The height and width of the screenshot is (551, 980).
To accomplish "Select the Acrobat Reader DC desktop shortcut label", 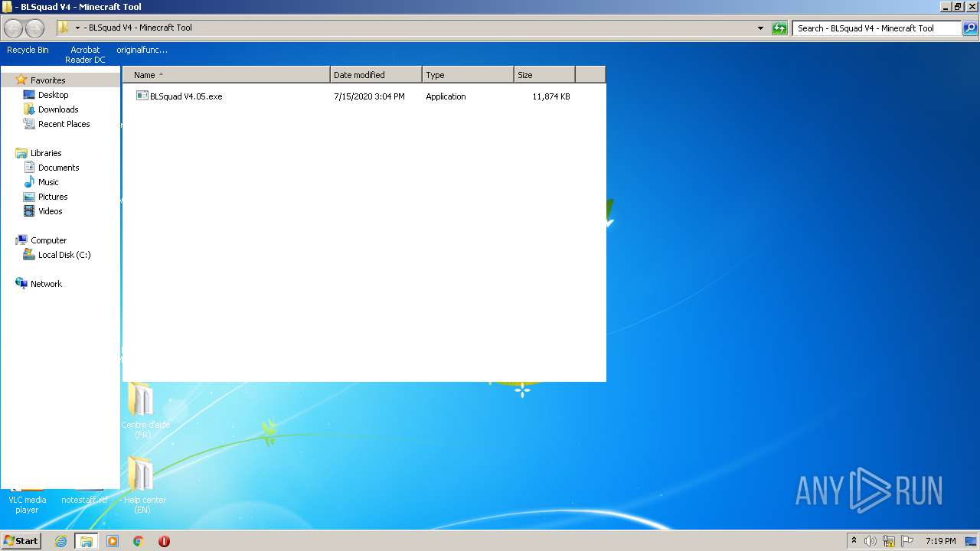I will click(85, 54).
